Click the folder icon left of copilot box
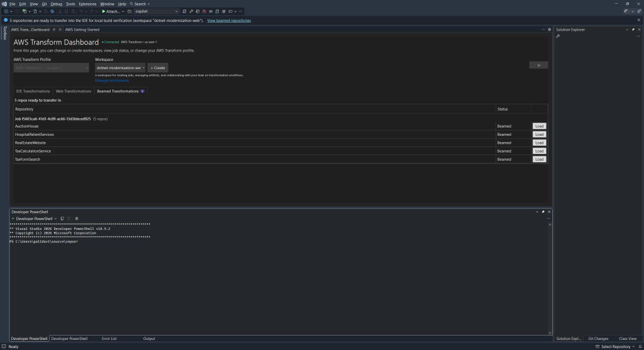Image resolution: width=644 pixels, height=350 pixels. pos(130,11)
